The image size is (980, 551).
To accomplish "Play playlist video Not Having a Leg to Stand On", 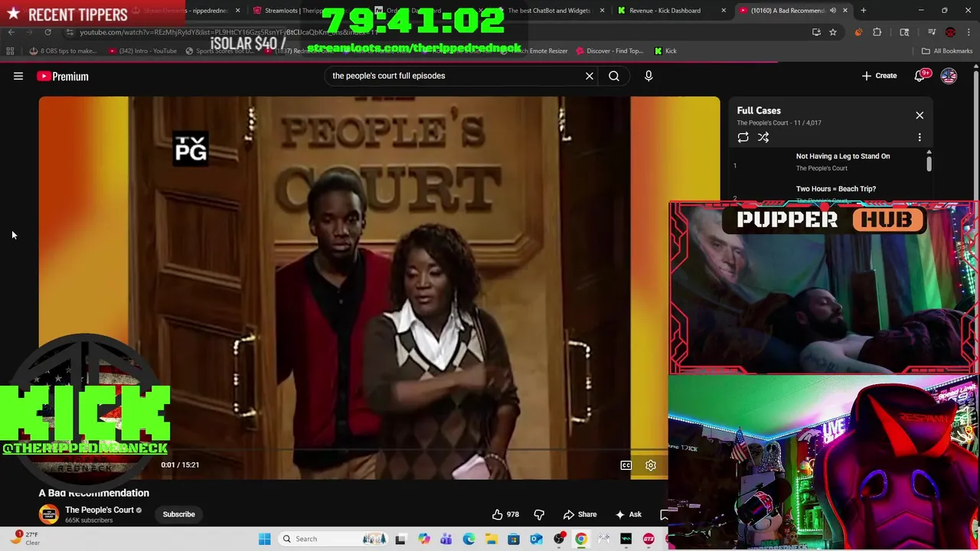I will click(x=831, y=162).
